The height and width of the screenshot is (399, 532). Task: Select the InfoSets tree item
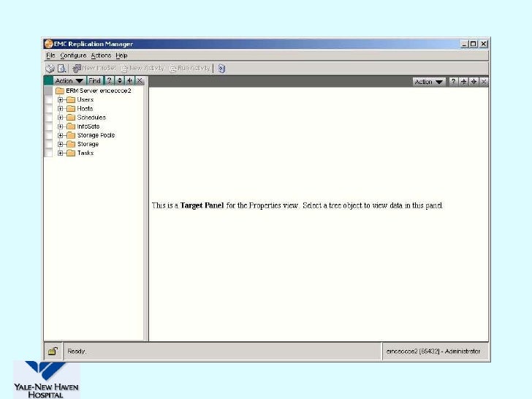[x=88, y=126]
